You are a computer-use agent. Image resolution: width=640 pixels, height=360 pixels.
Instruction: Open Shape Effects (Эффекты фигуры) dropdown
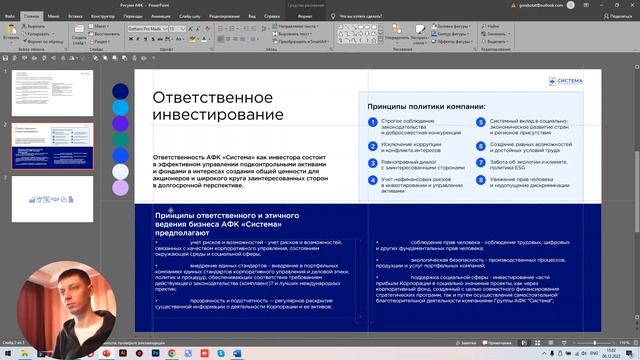[x=452, y=42]
